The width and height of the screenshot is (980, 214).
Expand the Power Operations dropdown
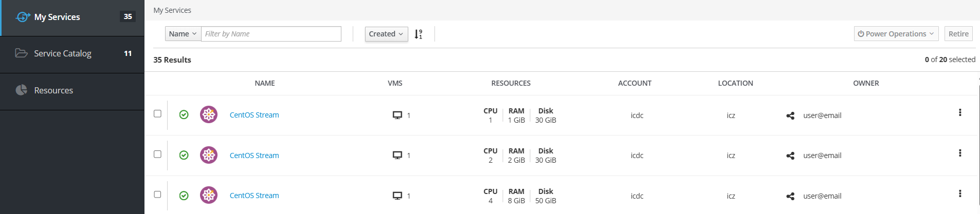[x=896, y=34]
